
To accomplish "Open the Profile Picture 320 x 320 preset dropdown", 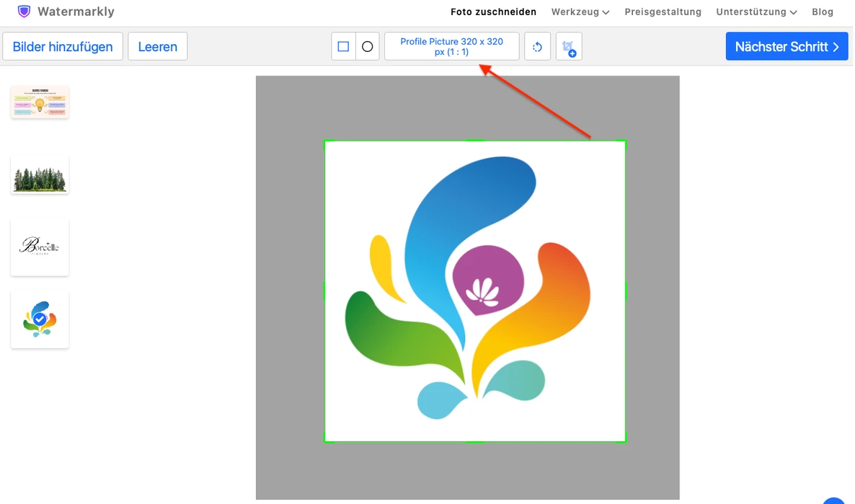I will pyautogui.click(x=451, y=47).
